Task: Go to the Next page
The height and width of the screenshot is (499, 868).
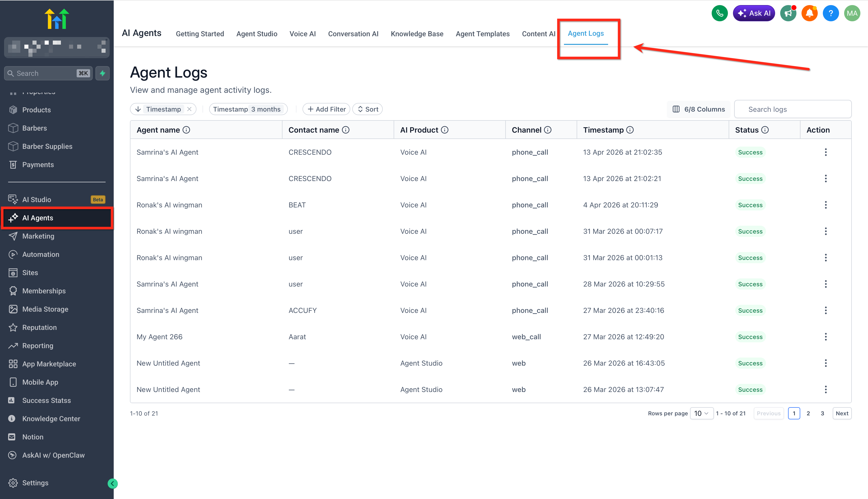Action: (x=842, y=413)
